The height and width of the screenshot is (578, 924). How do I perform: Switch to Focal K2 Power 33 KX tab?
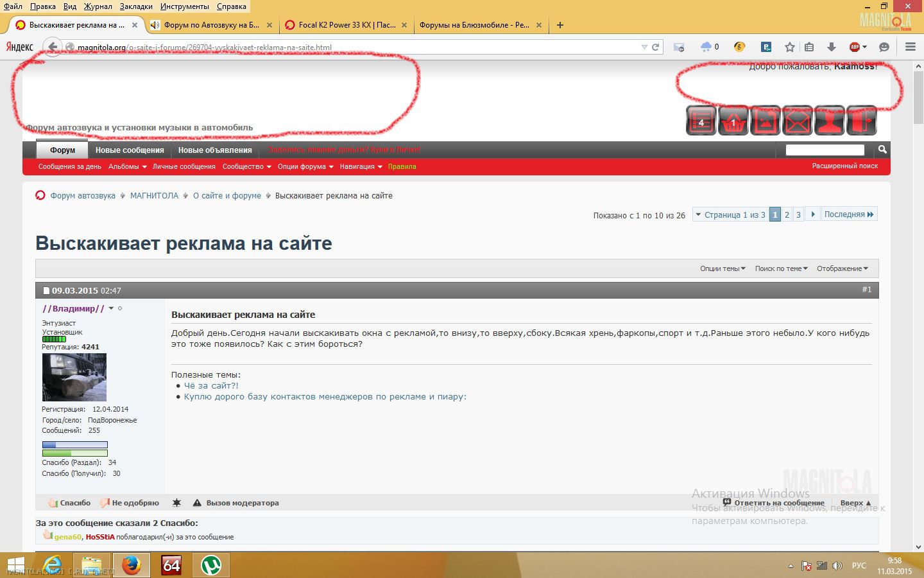(x=346, y=25)
